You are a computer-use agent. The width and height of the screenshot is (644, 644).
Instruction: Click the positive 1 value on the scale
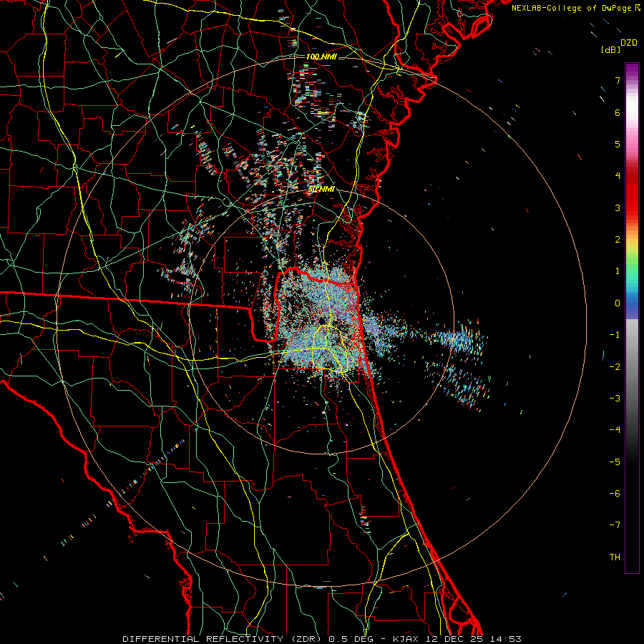point(618,271)
